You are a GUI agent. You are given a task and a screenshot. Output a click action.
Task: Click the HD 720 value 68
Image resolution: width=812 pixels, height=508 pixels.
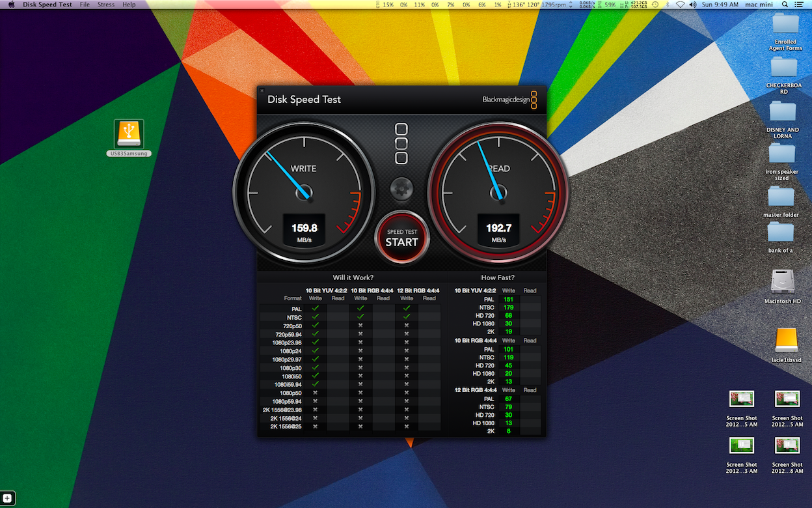click(x=509, y=315)
